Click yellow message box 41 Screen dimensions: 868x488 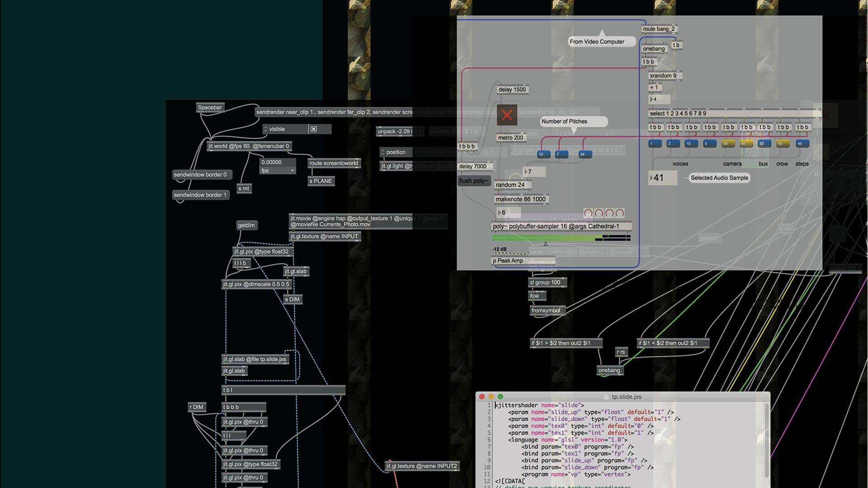[x=746, y=144]
